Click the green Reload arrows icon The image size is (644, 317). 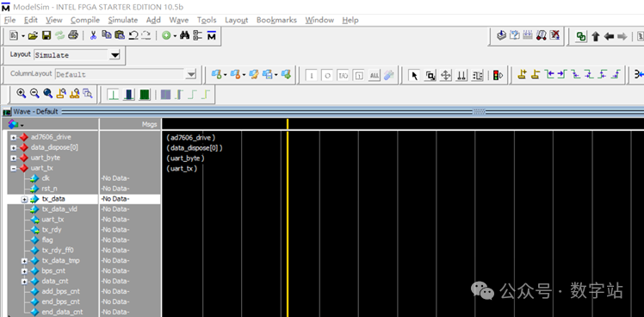click(60, 36)
